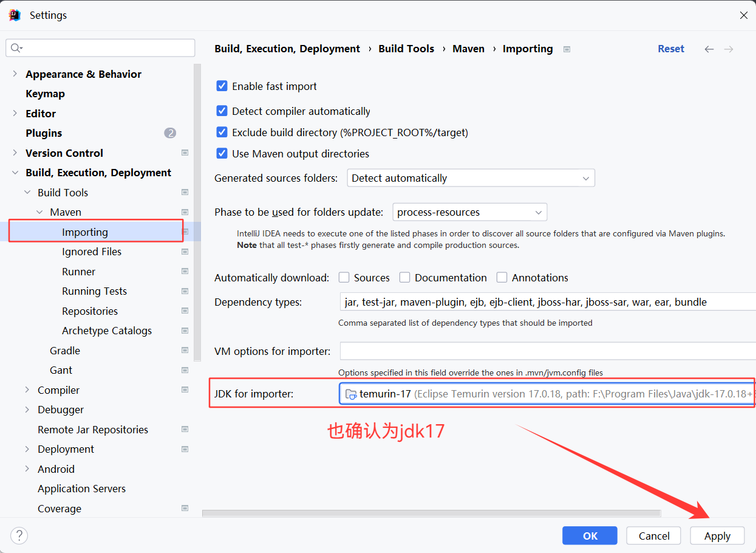Toggle Exclude build directory checkbox
This screenshot has height=553, width=756.
click(222, 132)
